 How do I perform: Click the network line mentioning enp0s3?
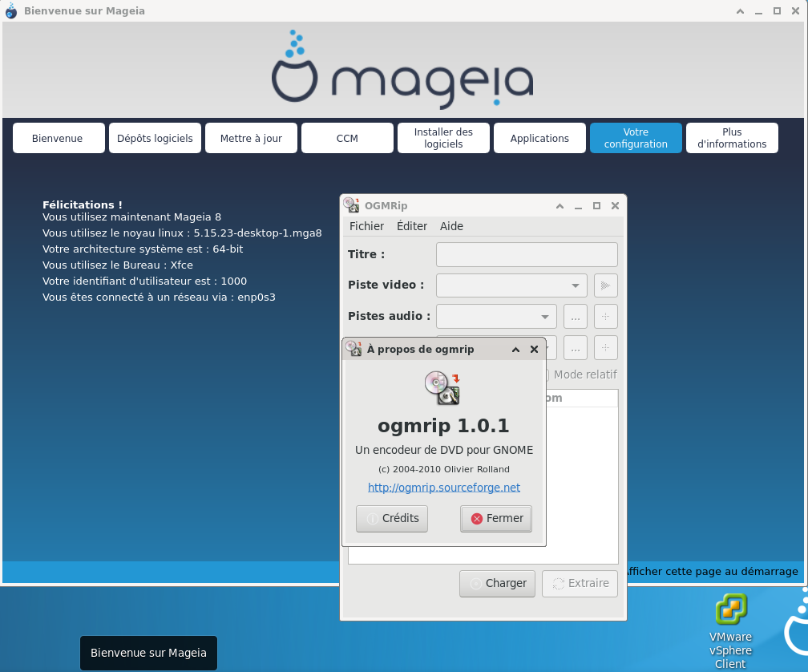[x=159, y=298]
